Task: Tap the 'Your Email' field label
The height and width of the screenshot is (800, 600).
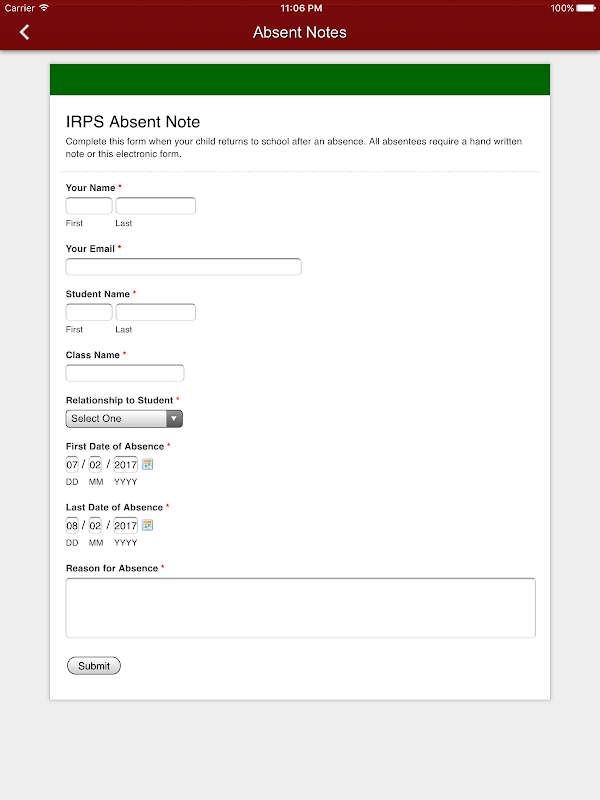Action: click(x=90, y=248)
